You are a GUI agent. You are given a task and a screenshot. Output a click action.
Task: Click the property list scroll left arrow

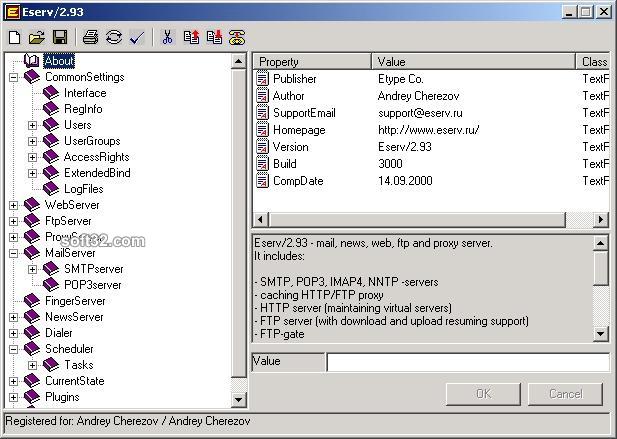tap(260, 220)
